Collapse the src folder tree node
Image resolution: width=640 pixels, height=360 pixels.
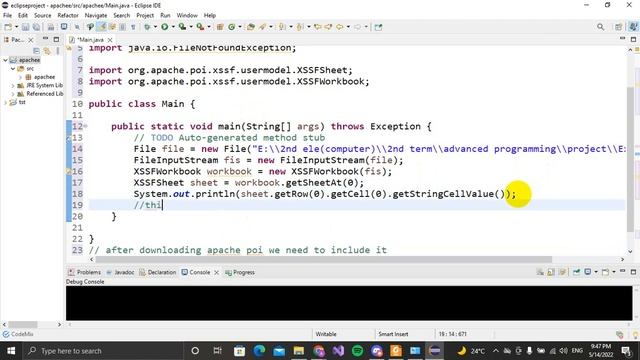pyautogui.click(x=13, y=69)
